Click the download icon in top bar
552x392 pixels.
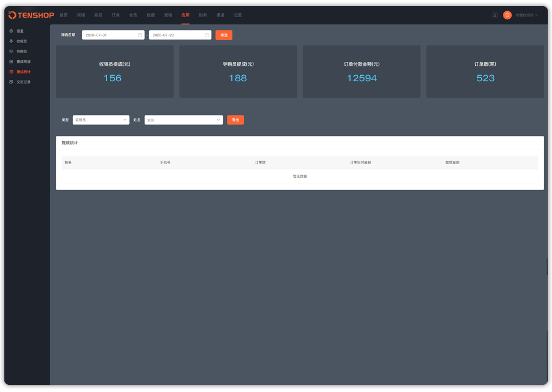[495, 15]
